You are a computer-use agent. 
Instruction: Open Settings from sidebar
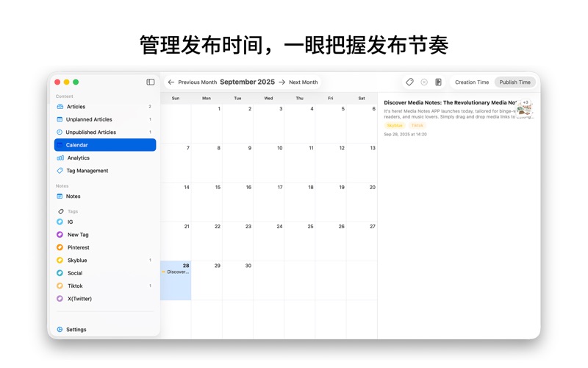pos(105,330)
